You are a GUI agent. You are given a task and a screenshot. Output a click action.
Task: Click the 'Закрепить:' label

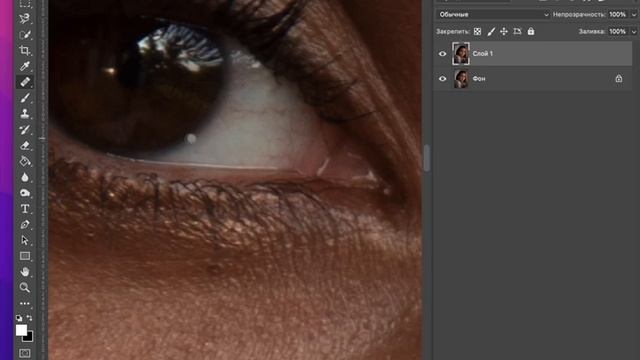point(453,31)
